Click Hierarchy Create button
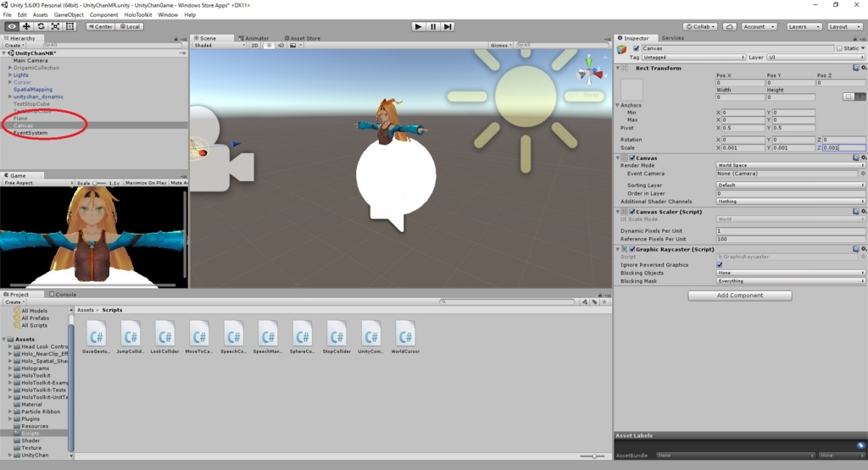This screenshot has height=470, width=868. pyautogui.click(x=14, y=46)
